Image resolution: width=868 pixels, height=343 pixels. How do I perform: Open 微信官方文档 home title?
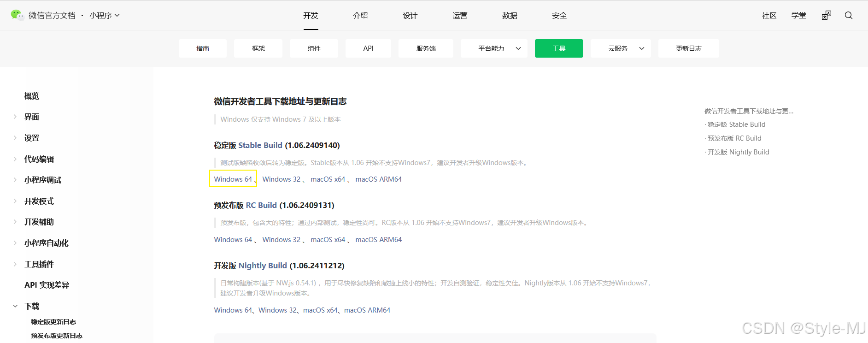point(52,15)
